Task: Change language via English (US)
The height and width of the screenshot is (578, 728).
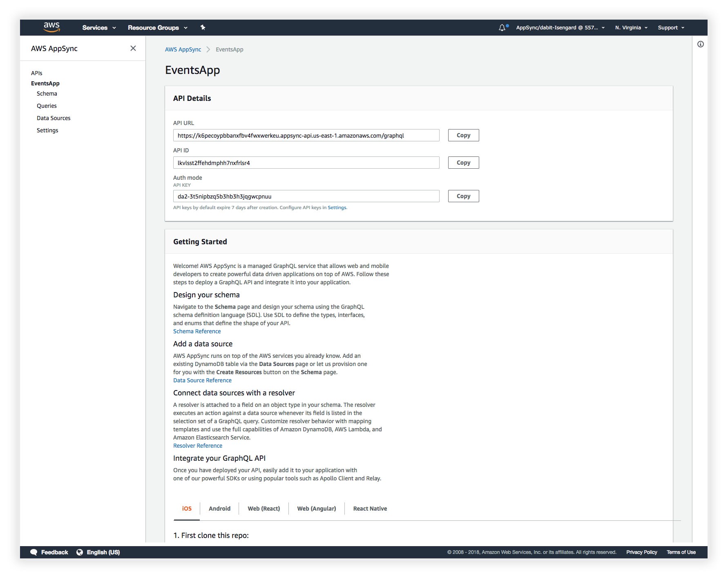Action: point(103,552)
